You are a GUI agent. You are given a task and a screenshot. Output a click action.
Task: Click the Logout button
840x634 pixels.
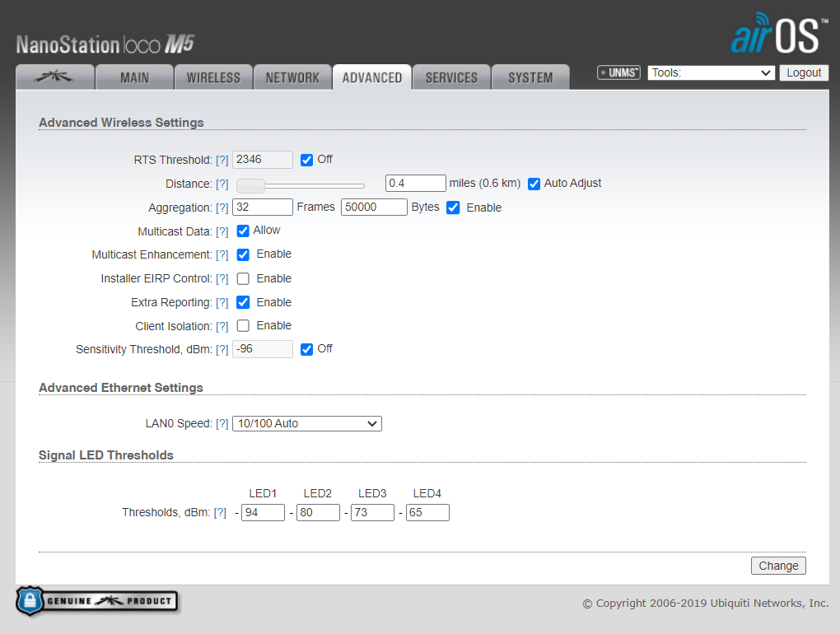click(804, 72)
